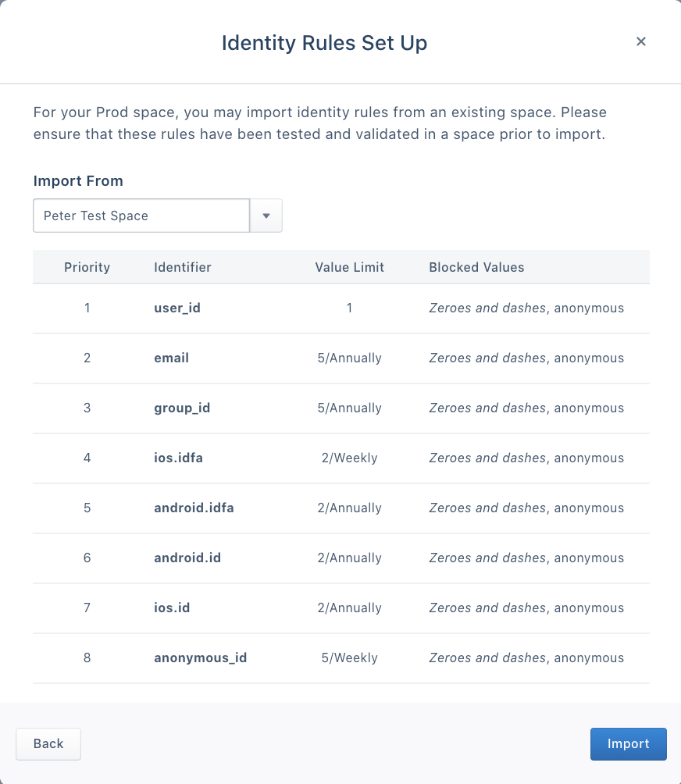The height and width of the screenshot is (784, 681).
Task: Select the android.idfa rule row
Action: tap(340, 508)
